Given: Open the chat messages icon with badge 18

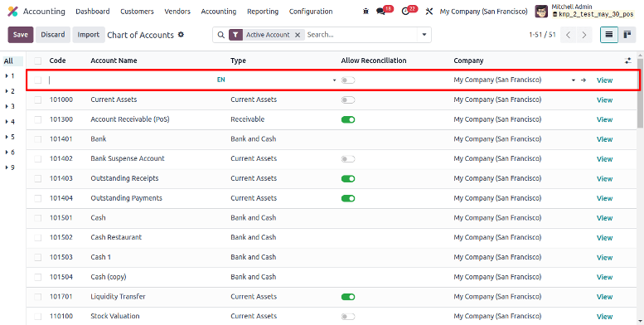Looking at the screenshot, I should click(x=380, y=12).
